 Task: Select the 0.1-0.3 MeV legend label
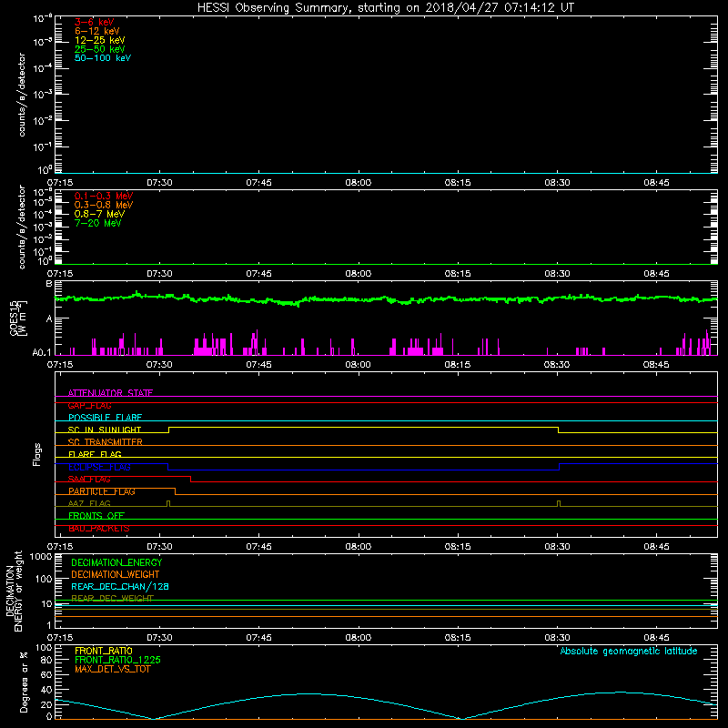[104, 196]
